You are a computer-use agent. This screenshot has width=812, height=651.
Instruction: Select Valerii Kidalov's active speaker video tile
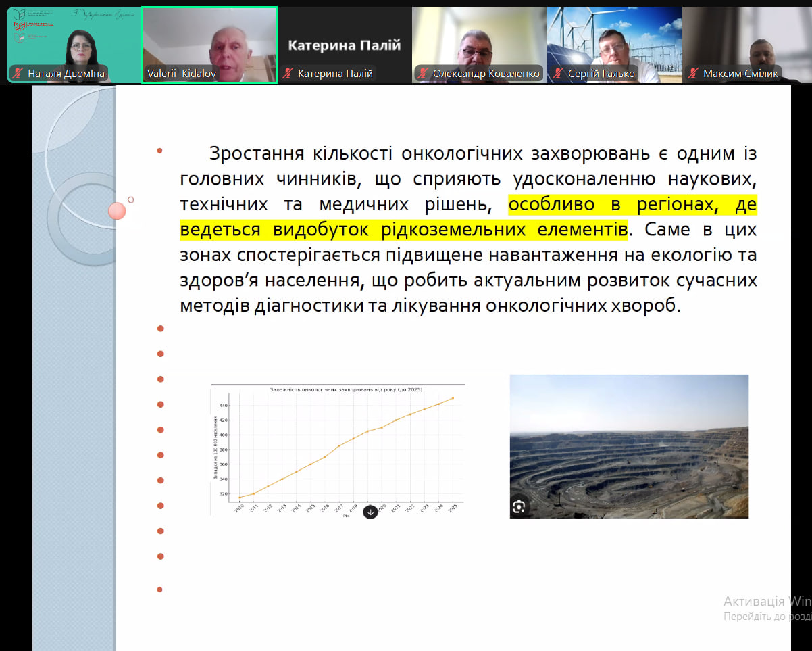[209, 45]
